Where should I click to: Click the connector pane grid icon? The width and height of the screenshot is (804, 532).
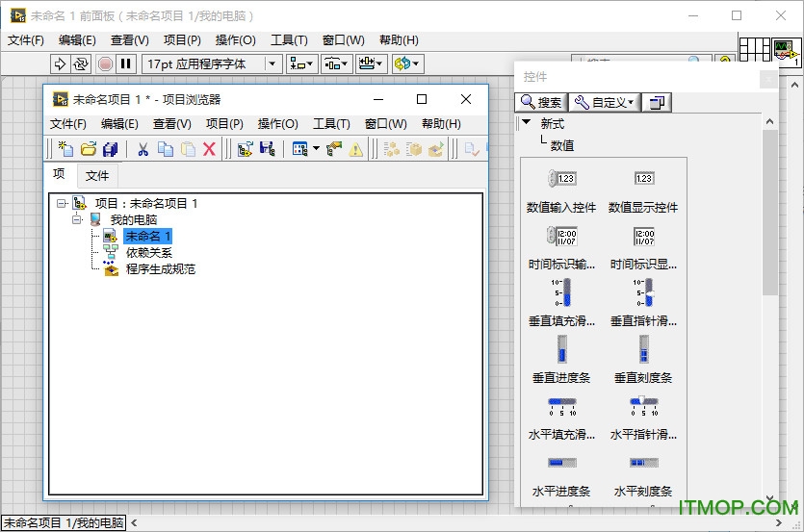[x=755, y=50]
